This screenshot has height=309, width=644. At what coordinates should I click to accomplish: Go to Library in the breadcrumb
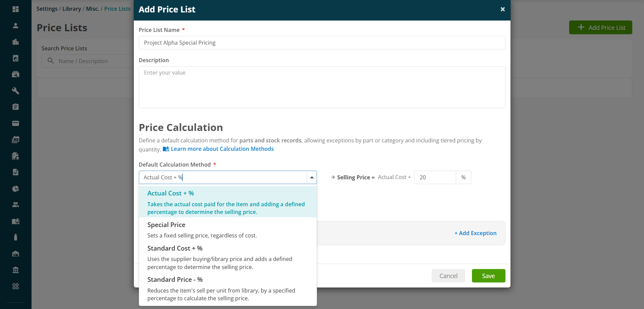point(71,9)
